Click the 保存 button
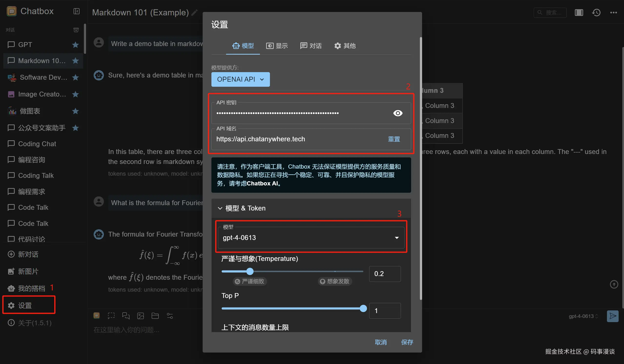624x364 pixels. pyautogui.click(x=407, y=342)
